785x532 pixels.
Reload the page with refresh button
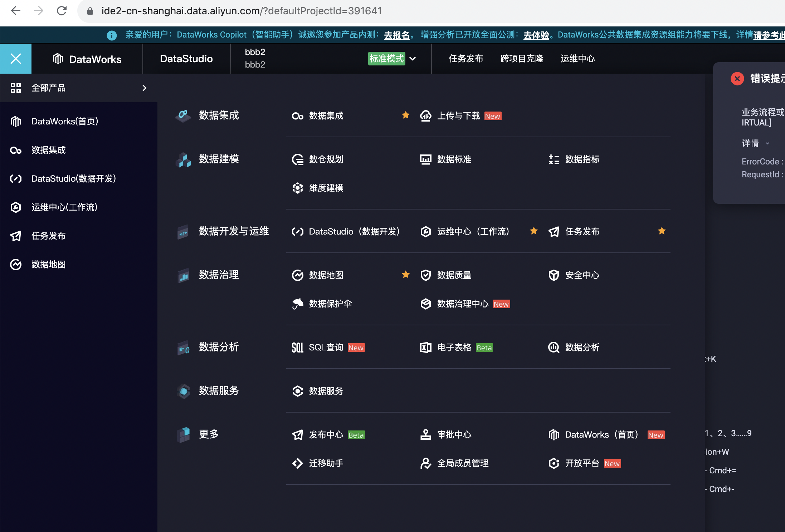point(62,11)
